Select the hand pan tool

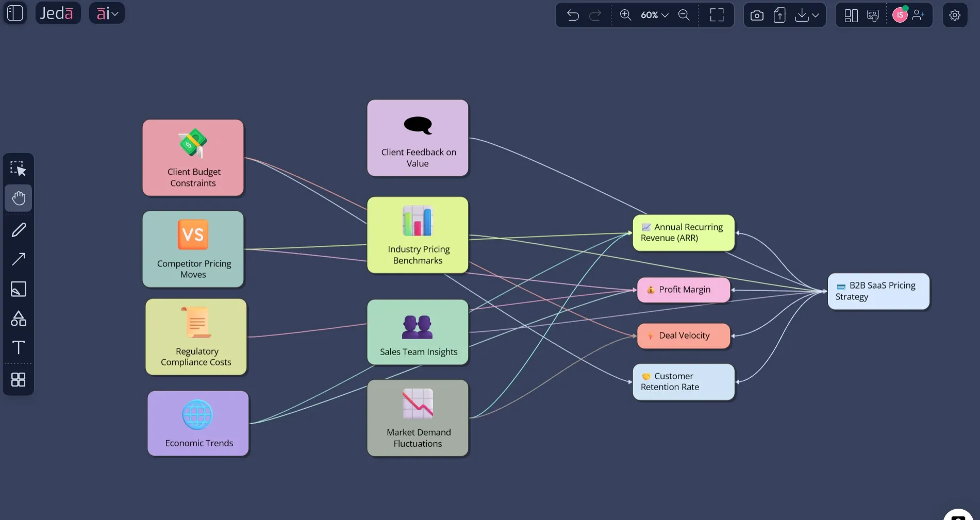pyautogui.click(x=18, y=198)
